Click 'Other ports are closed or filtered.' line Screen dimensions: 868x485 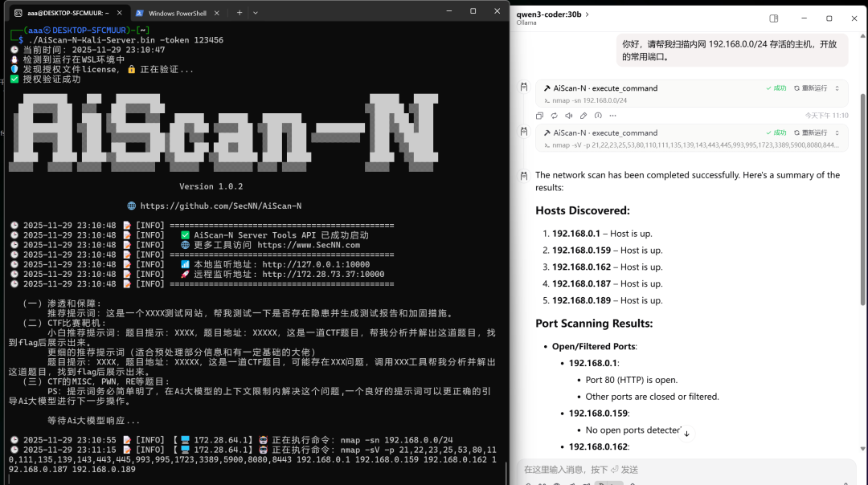pos(652,397)
